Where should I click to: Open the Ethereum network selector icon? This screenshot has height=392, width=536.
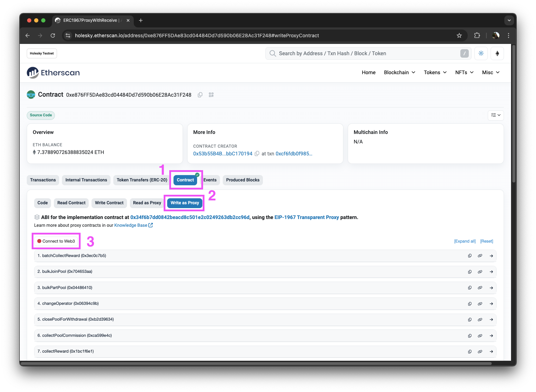[497, 53]
